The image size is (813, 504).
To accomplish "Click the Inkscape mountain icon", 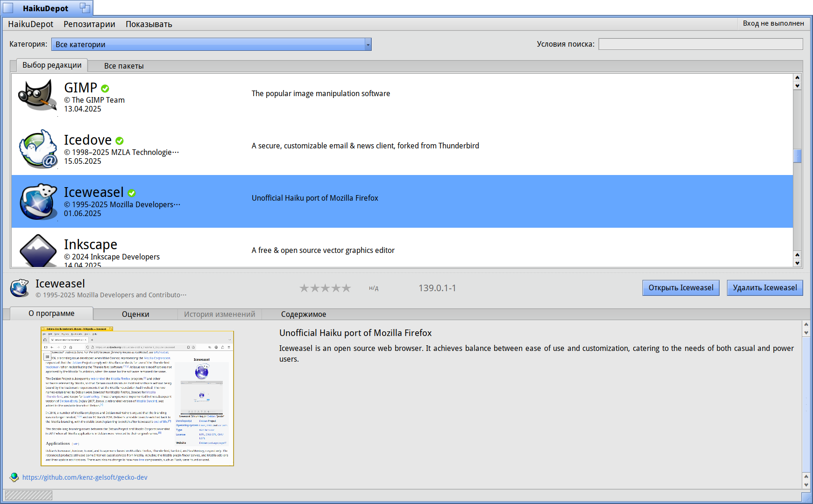I will (38, 251).
